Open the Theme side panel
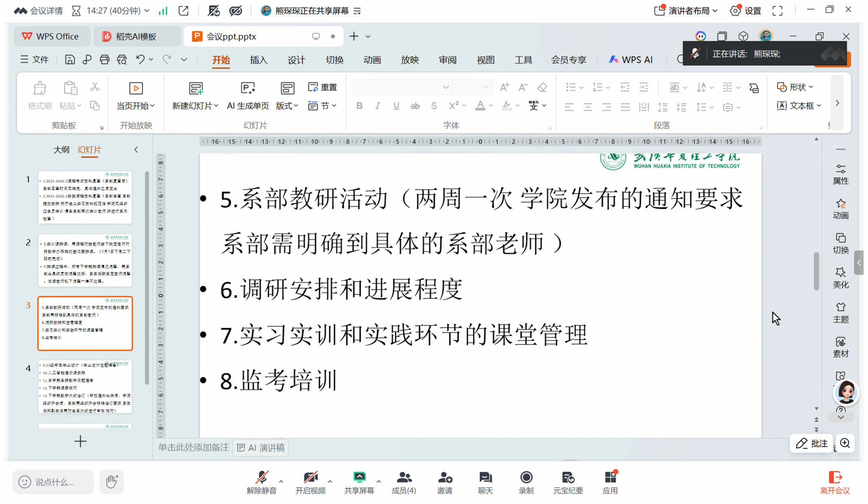The height and width of the screenshot is (504, 868). coord(841,313)
